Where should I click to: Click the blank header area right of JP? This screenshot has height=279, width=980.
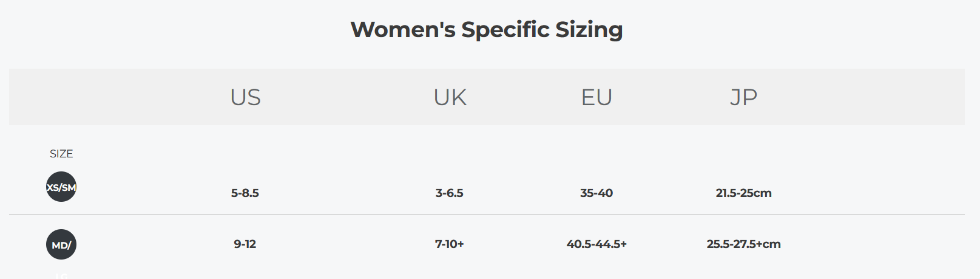click(880, 97)
